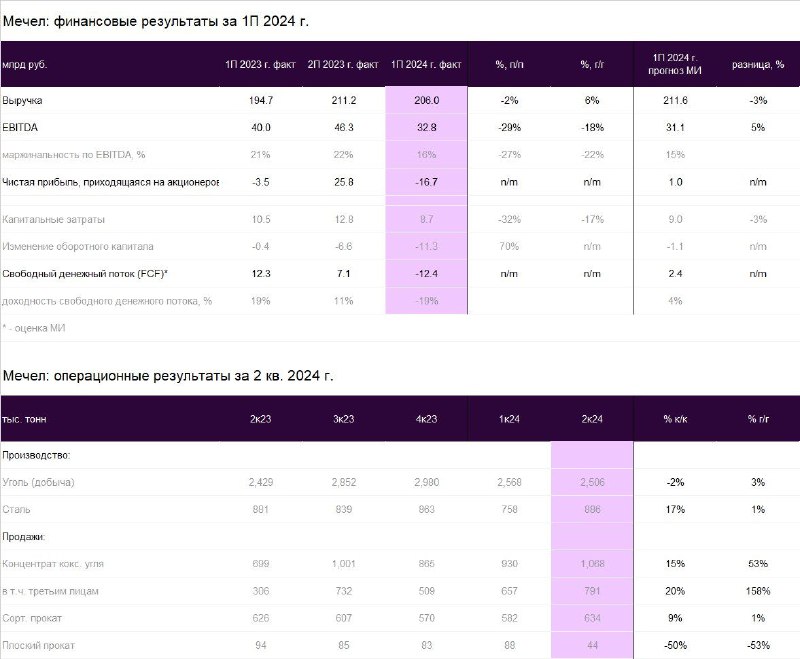
Task: Click margin value 21%
Action: click(x=260, y=155)
